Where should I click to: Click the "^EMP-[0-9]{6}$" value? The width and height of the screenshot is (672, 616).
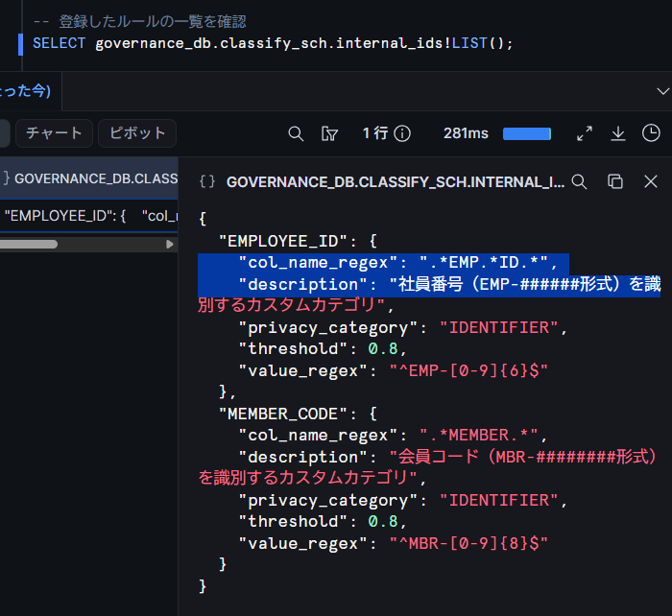[x=468, y=371]
